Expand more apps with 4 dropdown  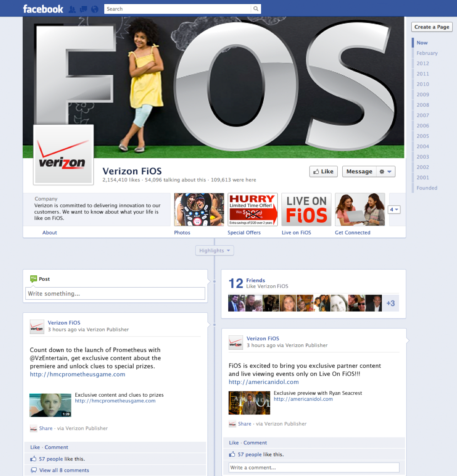tap(394, 210)
